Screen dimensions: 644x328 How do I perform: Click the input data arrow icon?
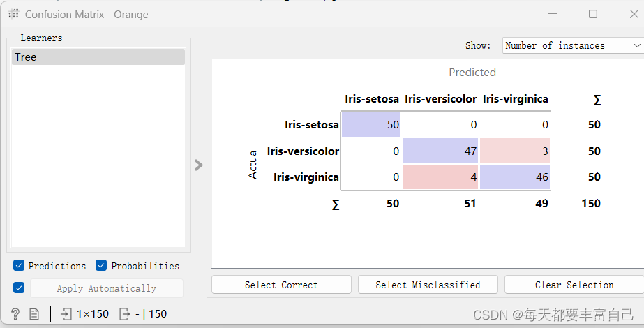coord(66,314)
